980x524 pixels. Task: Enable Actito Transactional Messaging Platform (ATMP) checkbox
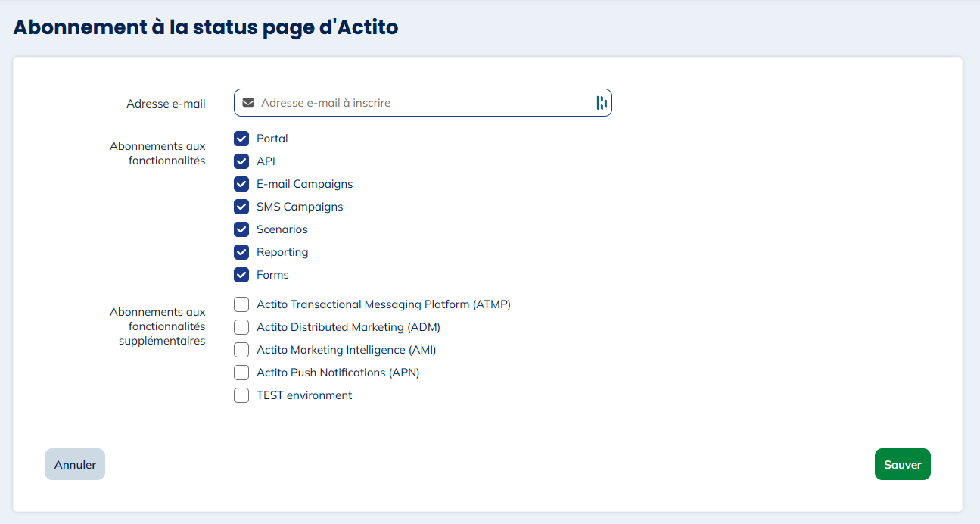[241, 304]
